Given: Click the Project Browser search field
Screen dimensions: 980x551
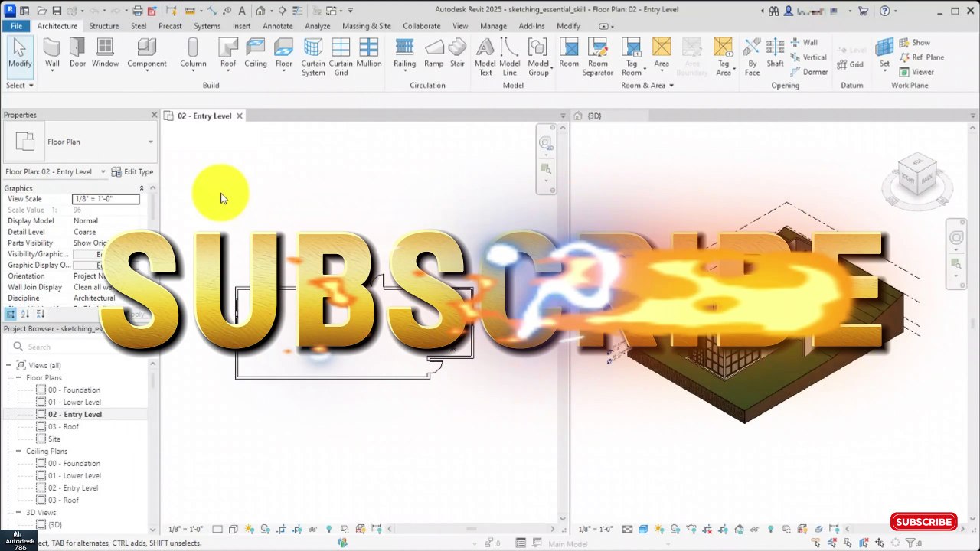Looking at the screenshot, I should (80, 347).
